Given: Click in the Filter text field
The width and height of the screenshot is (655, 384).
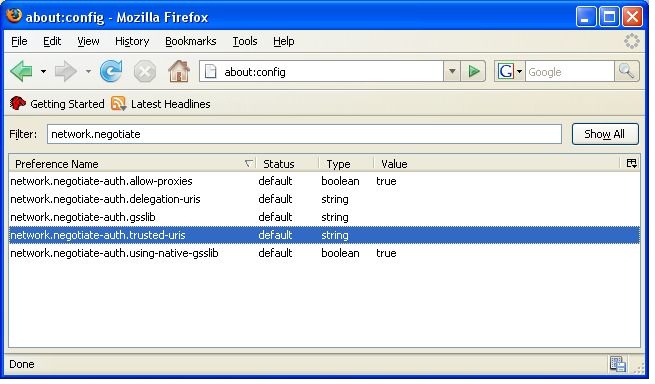Looking at the screenshot, I should tap(304, 134).
